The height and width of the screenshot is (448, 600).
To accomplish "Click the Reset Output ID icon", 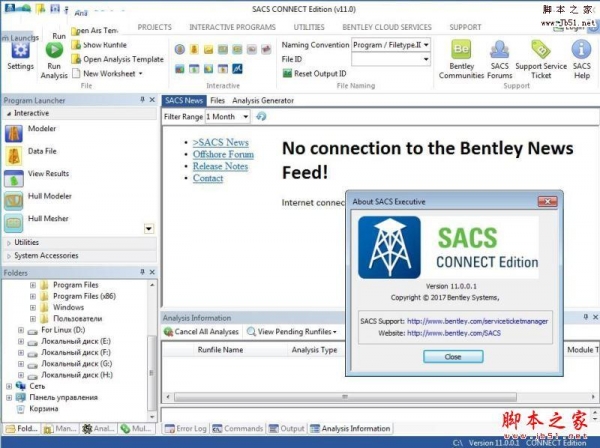I will tap(287, 73).
